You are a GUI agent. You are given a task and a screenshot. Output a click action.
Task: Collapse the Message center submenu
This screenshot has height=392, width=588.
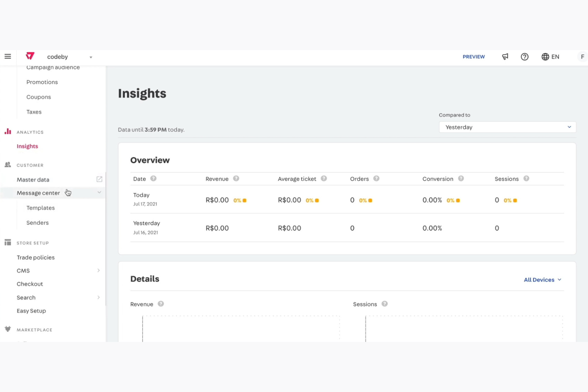tap(99, 192)
